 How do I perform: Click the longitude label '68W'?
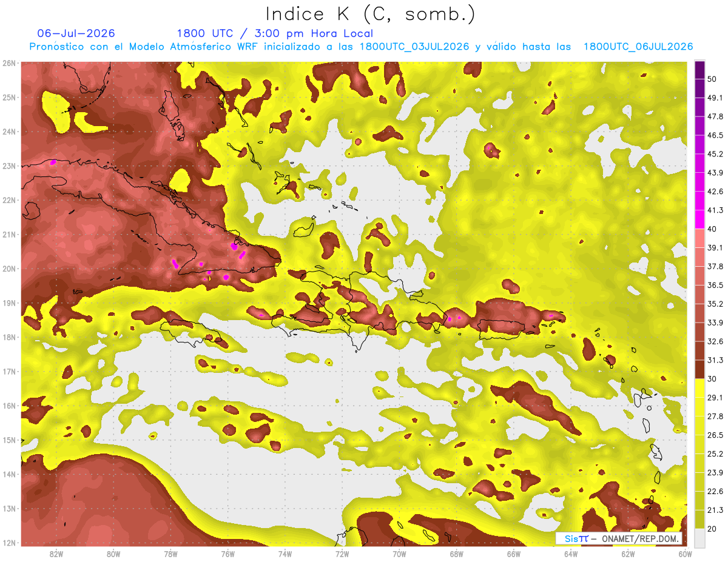(x=456, y=554)
